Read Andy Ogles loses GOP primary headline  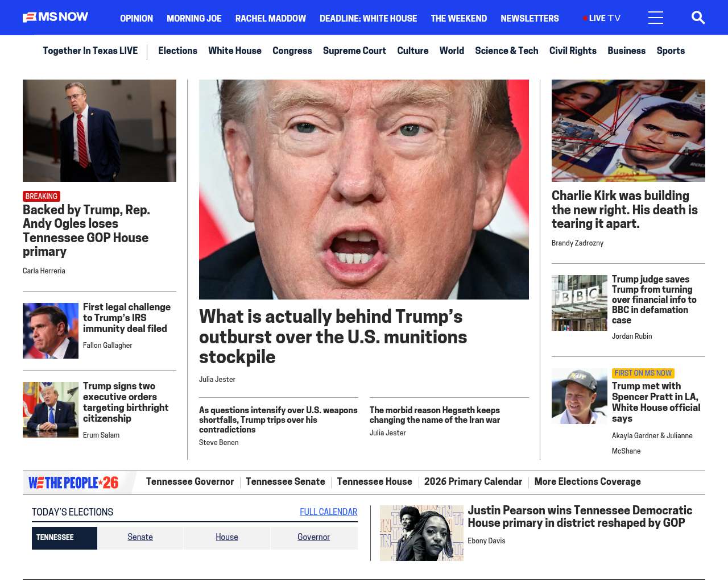pyautogui.click(x=86, y=231)
